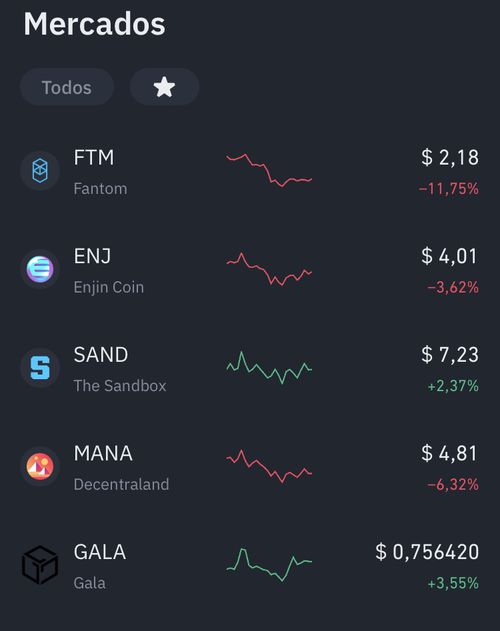Select the Decentraland name text
This screenshot has height=631, width=500.
click(121, 485)
